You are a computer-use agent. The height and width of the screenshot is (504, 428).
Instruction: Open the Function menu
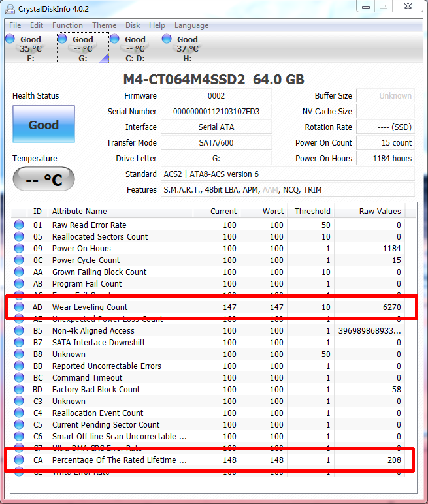pyautogui.click(x=67, y=25)
